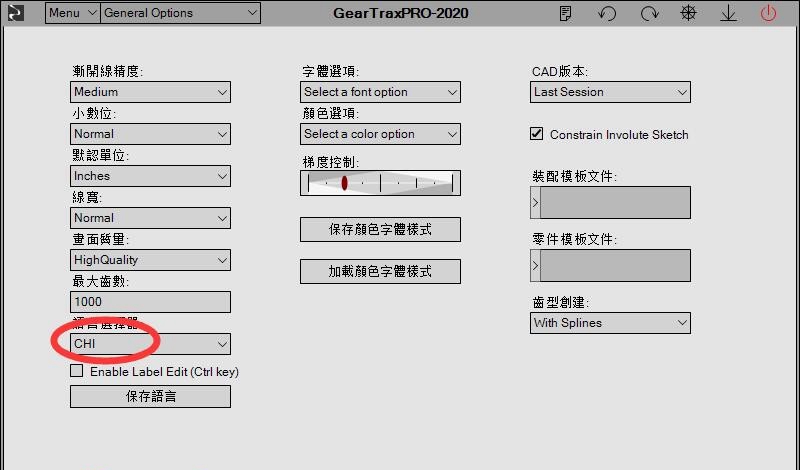Click the 保存顏色字體樣式 button
800x470 pixels.
[381, 230]
